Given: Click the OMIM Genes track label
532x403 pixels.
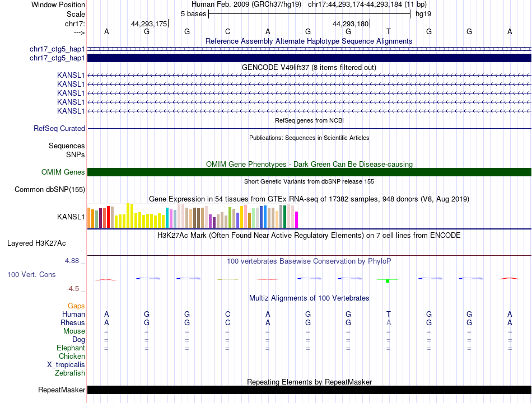Looking at the screenshot, I should click(63, 172).
